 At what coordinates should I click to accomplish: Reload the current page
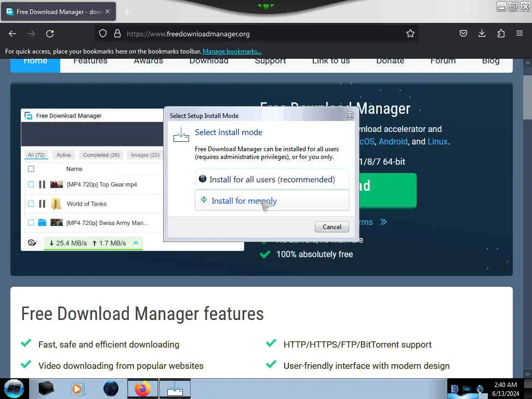[x=50, y=34]
